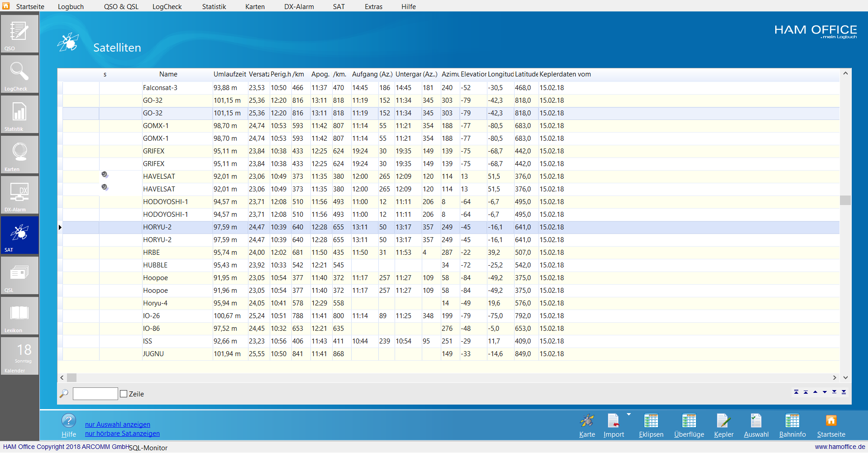Open the Extras menu
Viewport: 868px width, 453px height.
point(373,6)
